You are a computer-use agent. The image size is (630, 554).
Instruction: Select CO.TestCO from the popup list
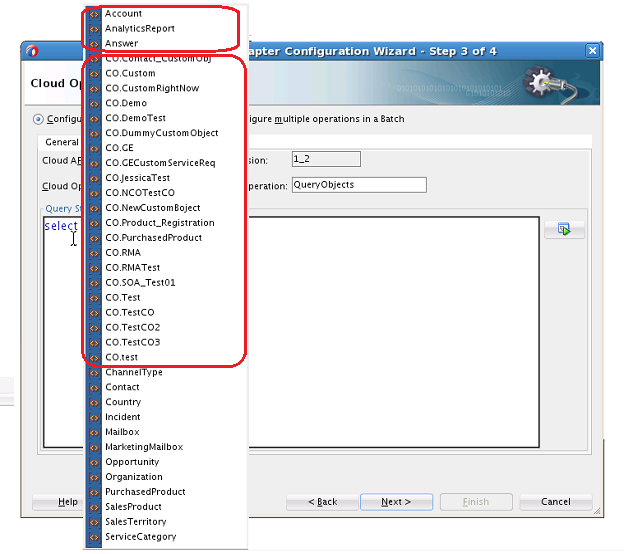[130, 313]
